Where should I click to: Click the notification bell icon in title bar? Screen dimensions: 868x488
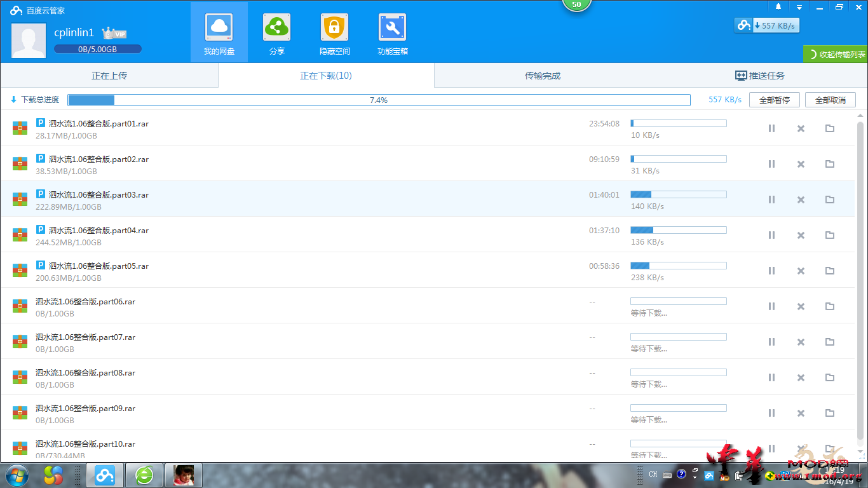coord(778,7)
